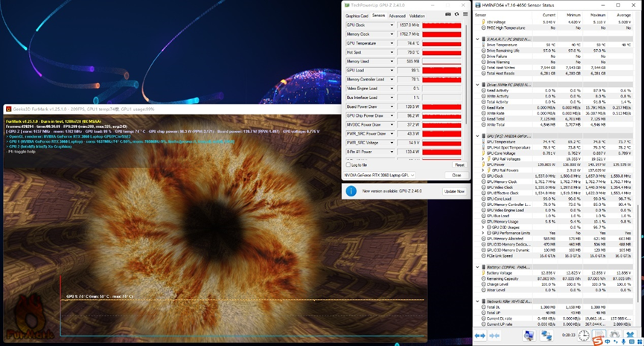Click the Update Now button
Viewport: 644px width, 346px height.
click(x=454, y=191)
